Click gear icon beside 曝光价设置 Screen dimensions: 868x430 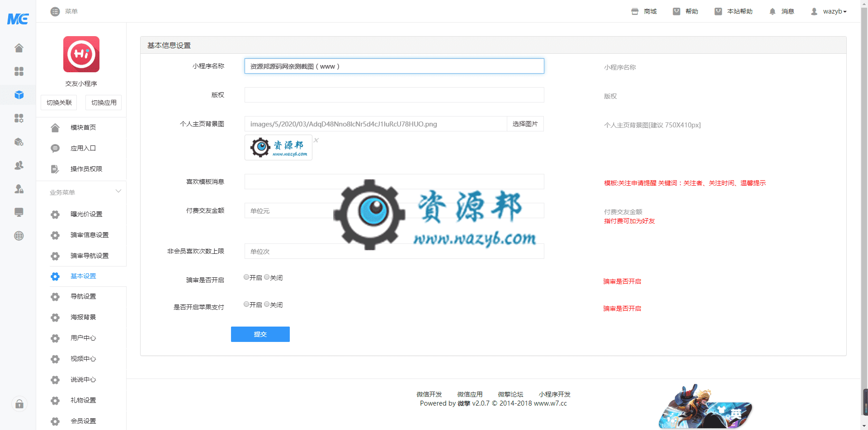tap(55, 215)
